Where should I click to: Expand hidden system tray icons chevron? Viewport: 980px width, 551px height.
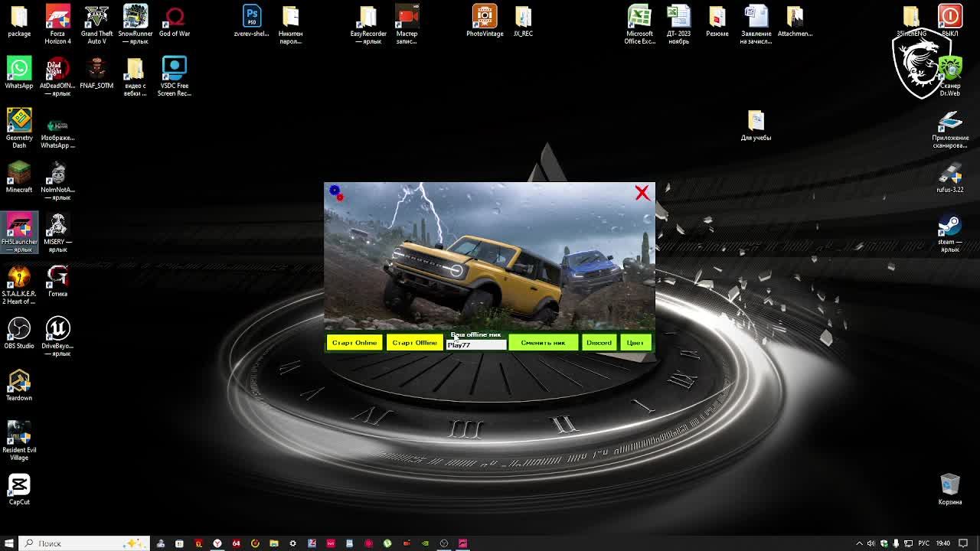point(859,543)
